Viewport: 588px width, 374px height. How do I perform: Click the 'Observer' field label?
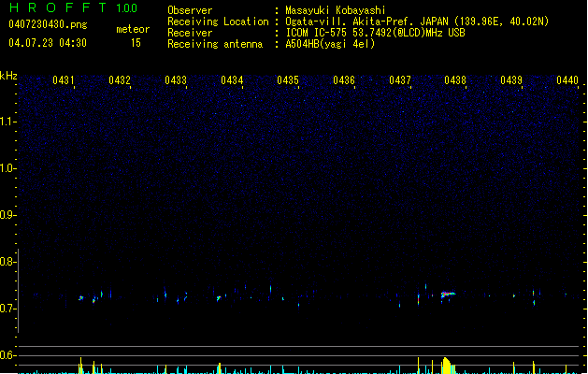(x=190, y=10)
